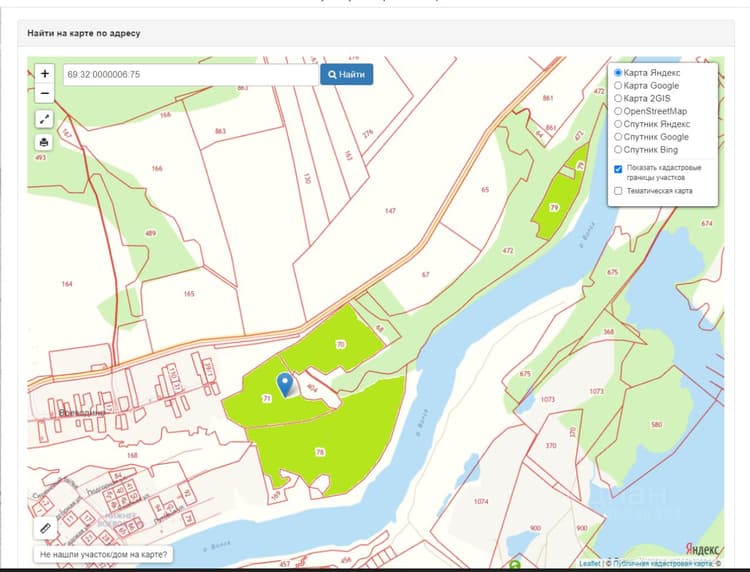Print the map with printer icon

point(44,142)
